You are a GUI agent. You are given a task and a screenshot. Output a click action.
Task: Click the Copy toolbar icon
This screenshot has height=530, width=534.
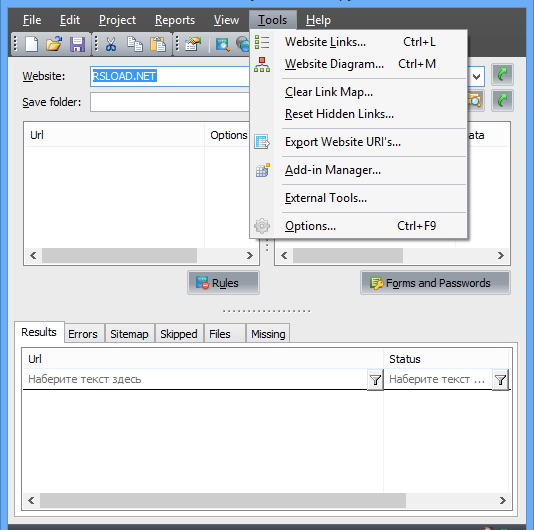135,44
